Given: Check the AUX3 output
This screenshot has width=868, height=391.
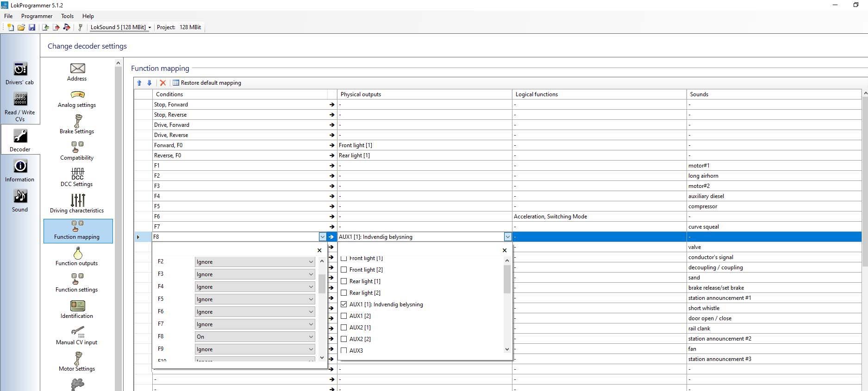Looking at the screenshot, I should click(344, 351).
